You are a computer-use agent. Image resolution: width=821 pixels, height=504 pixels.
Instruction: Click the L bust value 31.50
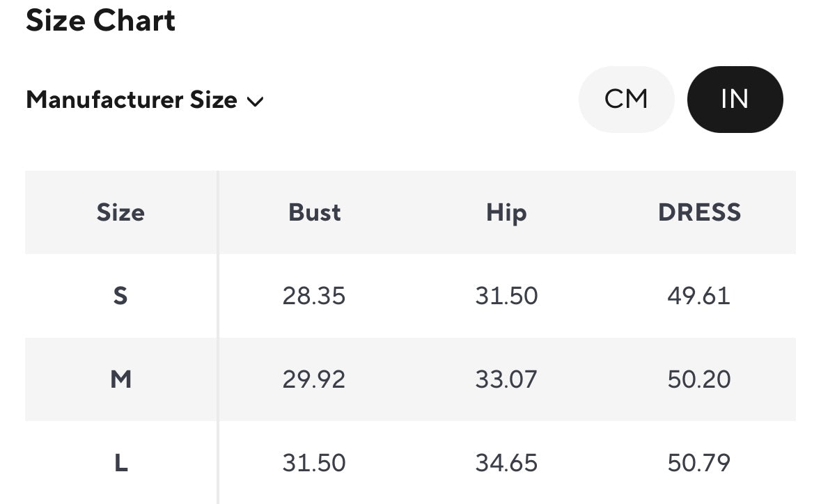[314, 463]
